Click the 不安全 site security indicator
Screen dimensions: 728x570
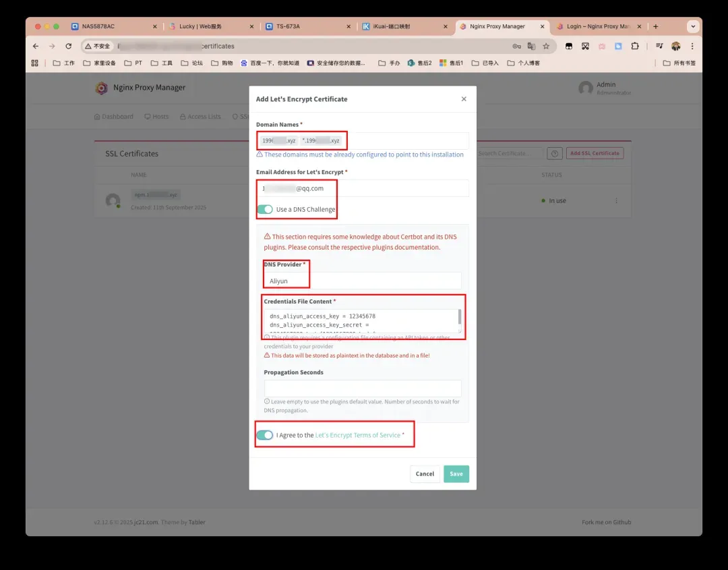coord(98,46)
